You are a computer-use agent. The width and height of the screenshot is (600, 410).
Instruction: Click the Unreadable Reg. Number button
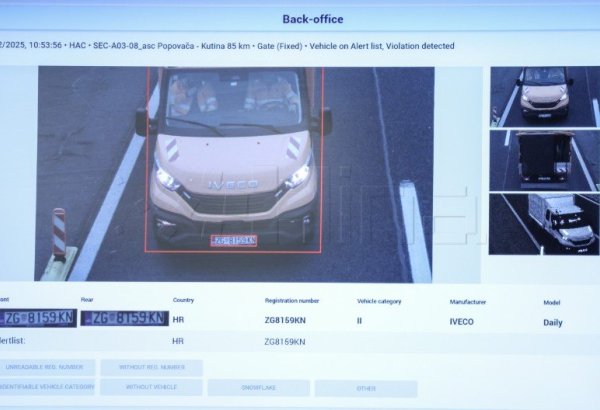point(47,368)
